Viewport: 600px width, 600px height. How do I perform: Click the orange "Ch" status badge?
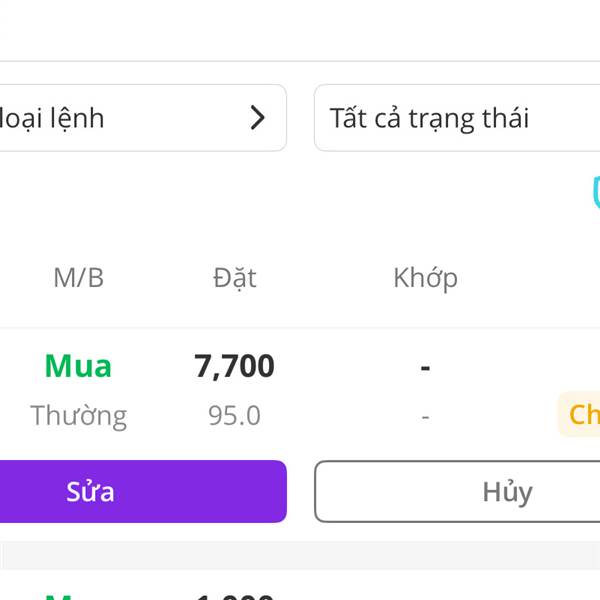579,414
